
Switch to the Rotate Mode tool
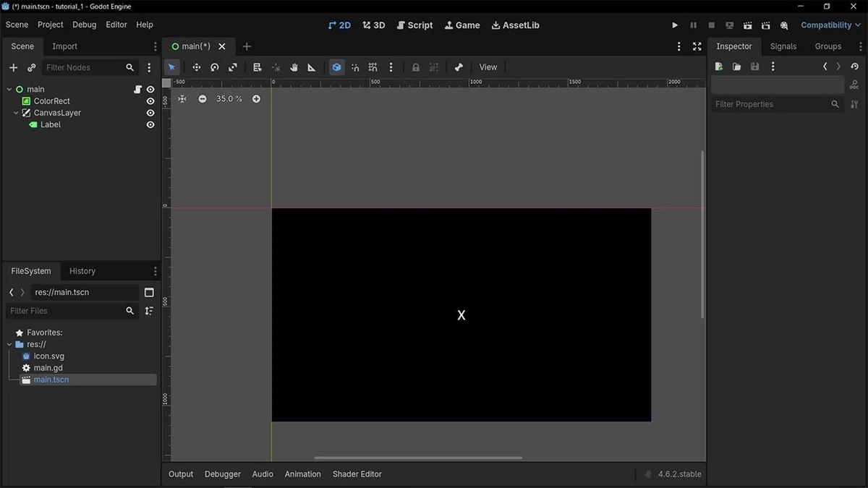coord(215,67)
